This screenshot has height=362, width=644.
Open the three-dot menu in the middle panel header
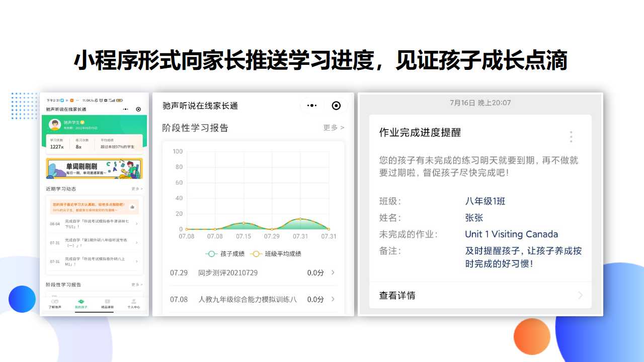(312, 106)
